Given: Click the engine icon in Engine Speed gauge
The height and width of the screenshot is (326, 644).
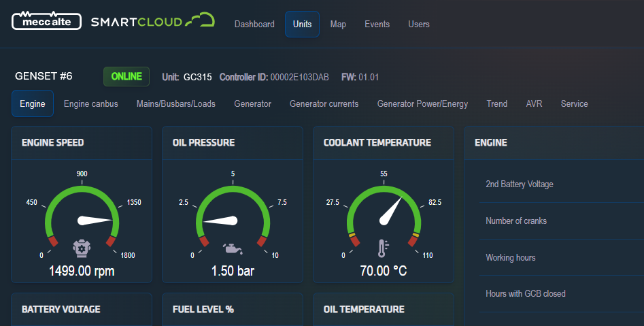Looking at the screenshot, I should 82,248.
